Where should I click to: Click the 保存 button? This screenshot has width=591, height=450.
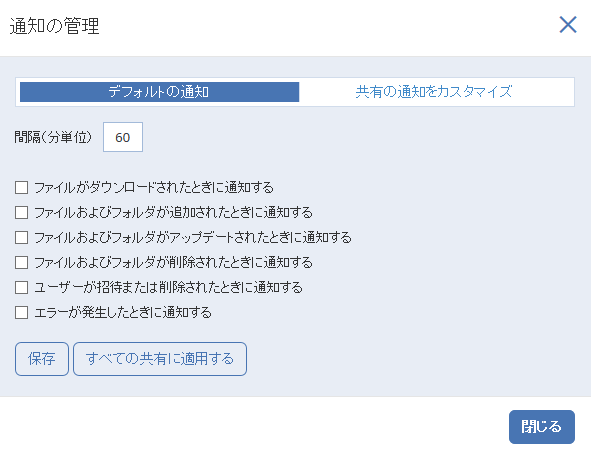coord(42,359)
